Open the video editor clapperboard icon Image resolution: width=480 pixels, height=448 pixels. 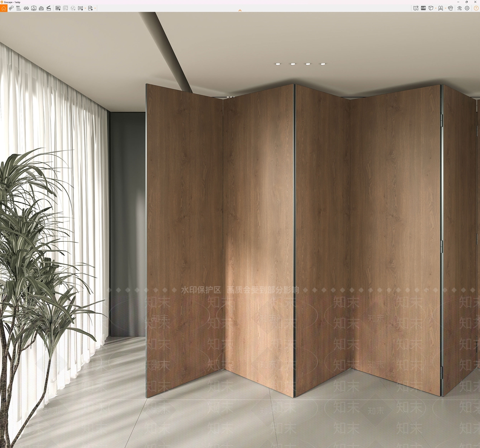click(49, 8)
